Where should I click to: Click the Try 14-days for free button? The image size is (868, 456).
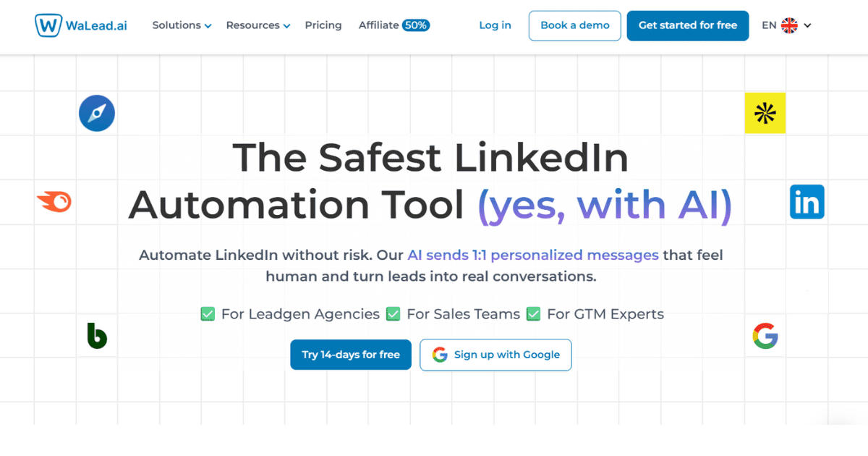pos(350,355)
